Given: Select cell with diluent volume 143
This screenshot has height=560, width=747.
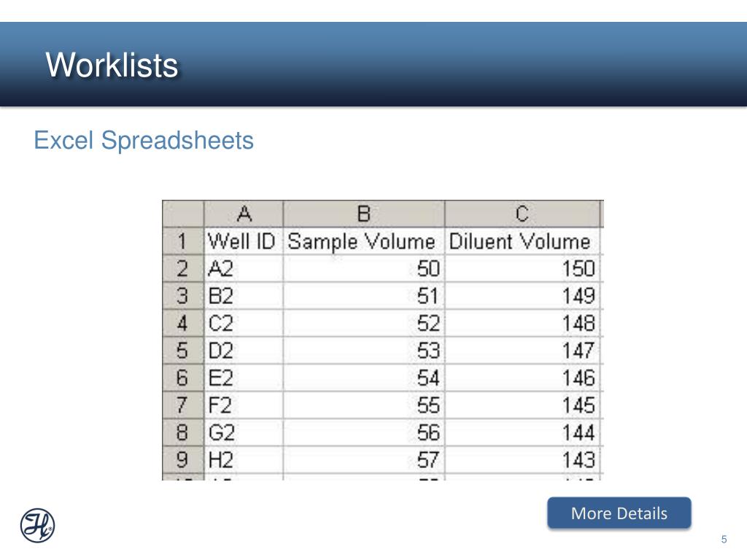Looking at the screenshot, I should tap(522, 459).
